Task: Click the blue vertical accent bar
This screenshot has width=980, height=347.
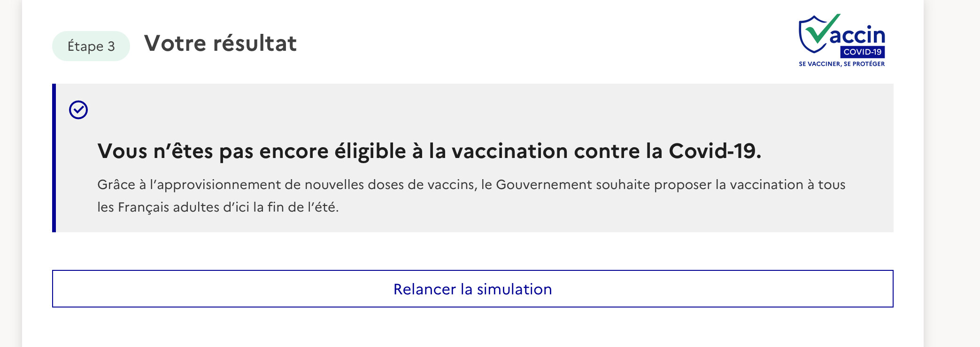Action: [54, 158]
